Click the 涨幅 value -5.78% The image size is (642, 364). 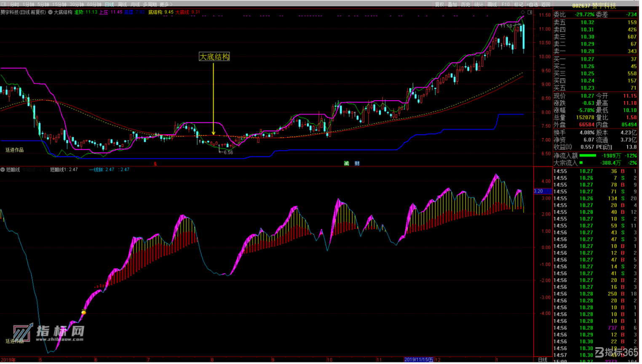(x=586, y=110)
